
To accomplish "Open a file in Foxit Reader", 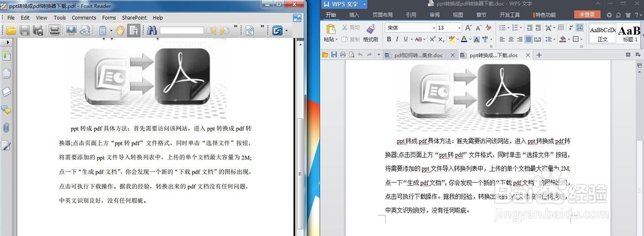I will [x=11, y=30].
